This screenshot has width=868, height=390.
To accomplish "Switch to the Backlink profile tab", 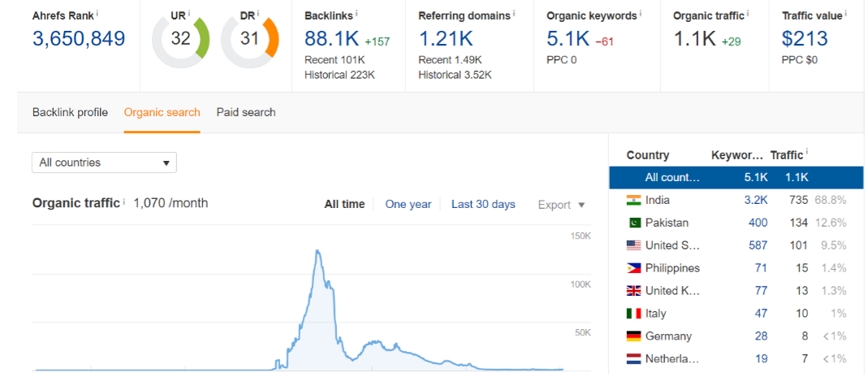I will [70, 112].
